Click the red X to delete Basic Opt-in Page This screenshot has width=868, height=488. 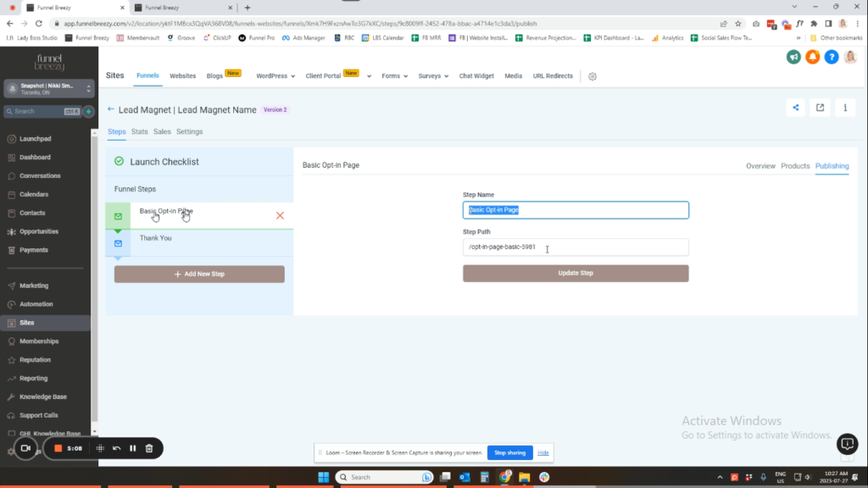[280, 216]
